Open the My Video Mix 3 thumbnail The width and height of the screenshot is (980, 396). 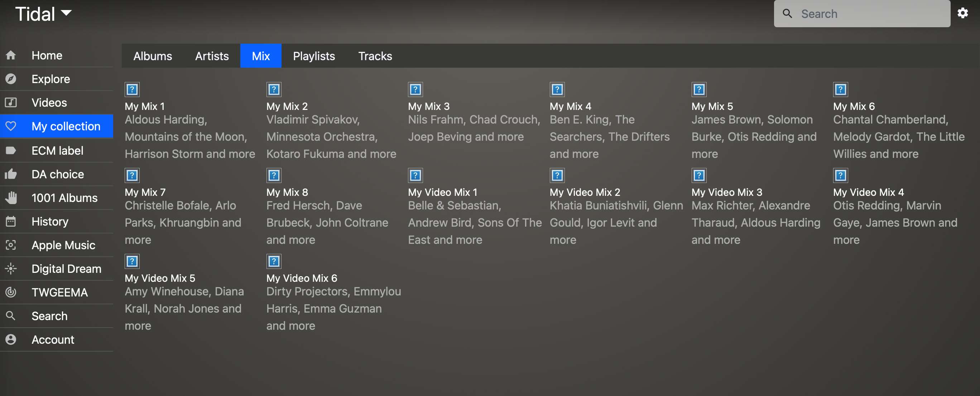pos(699,175)
